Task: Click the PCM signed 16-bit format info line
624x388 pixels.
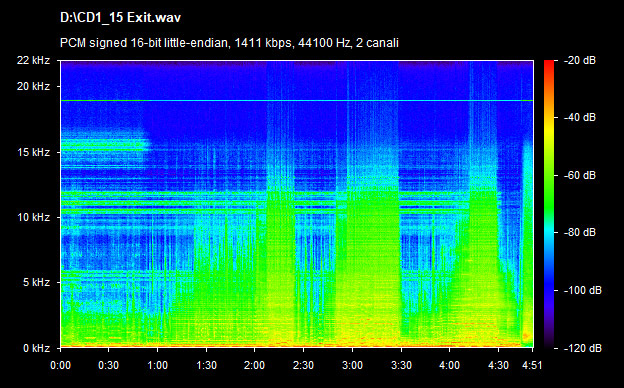Action: (x=229, y=43)
